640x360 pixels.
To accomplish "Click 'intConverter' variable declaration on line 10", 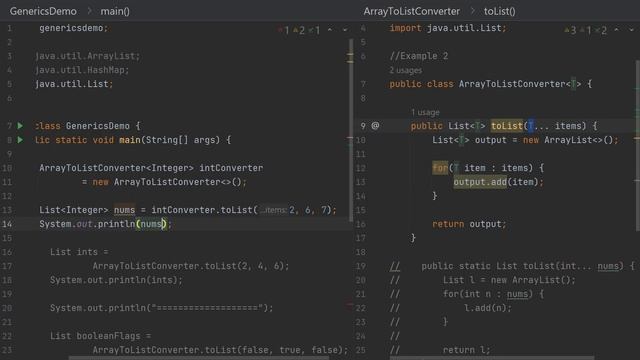I will pyautogui.click(x=231, y=168).
